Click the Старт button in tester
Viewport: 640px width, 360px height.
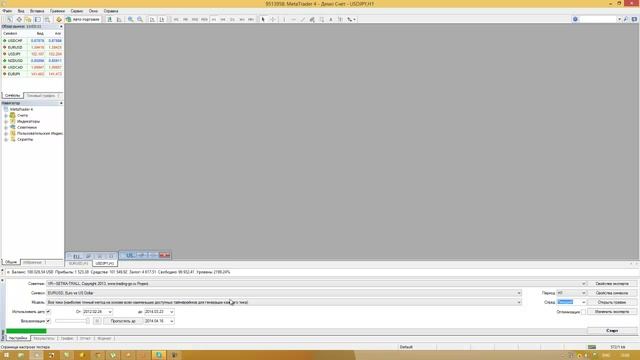click(x=612, y=331)
